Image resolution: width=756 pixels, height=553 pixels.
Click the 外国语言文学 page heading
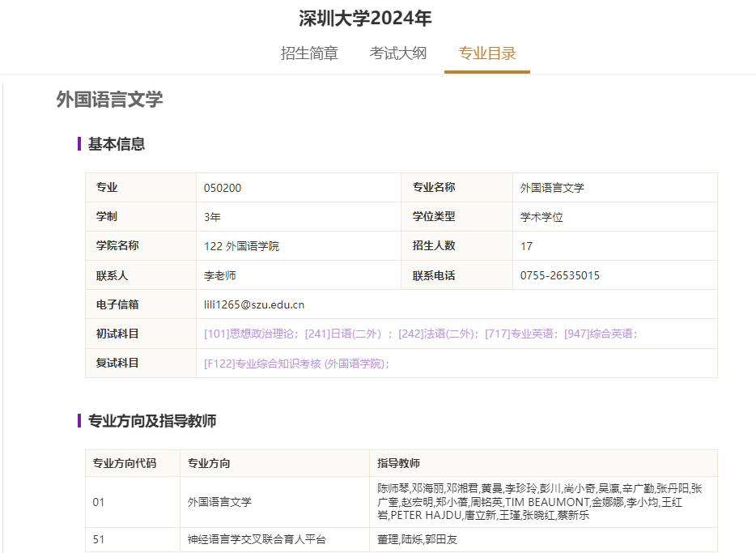[109, 100]
